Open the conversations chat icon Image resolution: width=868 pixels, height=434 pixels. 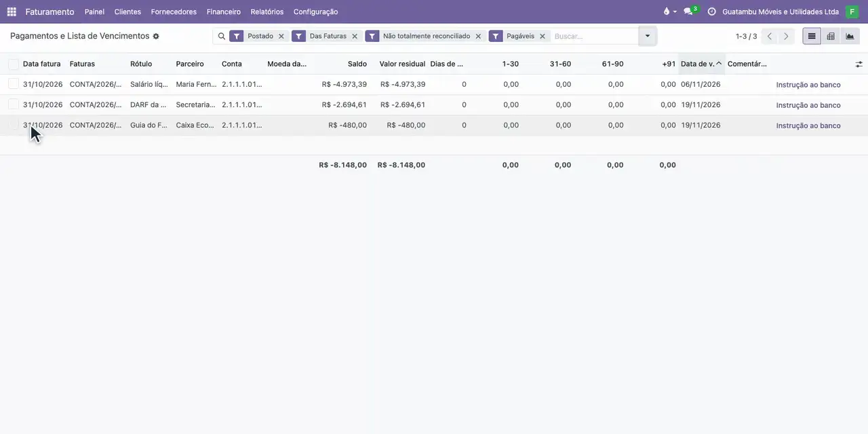(x=690, y=12)
